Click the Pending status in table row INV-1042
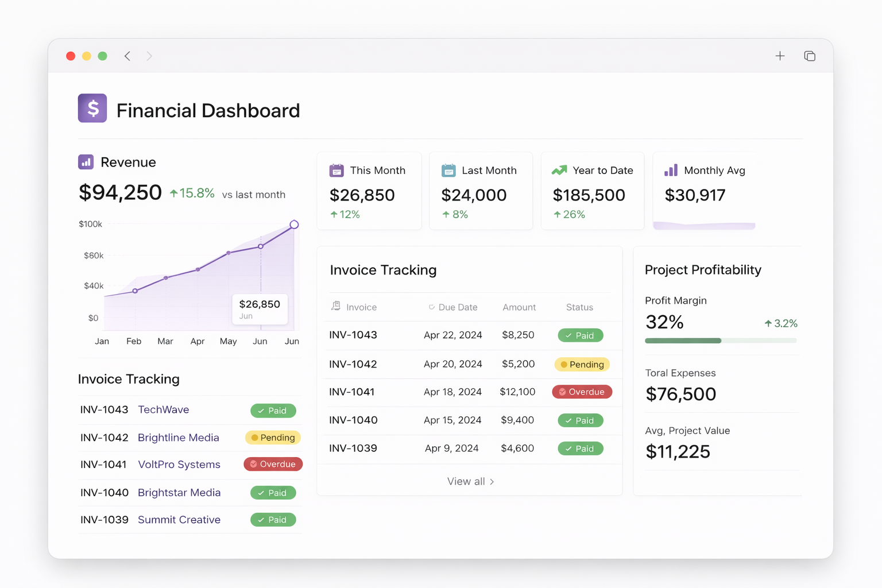The width and height of the screenshot is (882, 588). coord(582,365)
